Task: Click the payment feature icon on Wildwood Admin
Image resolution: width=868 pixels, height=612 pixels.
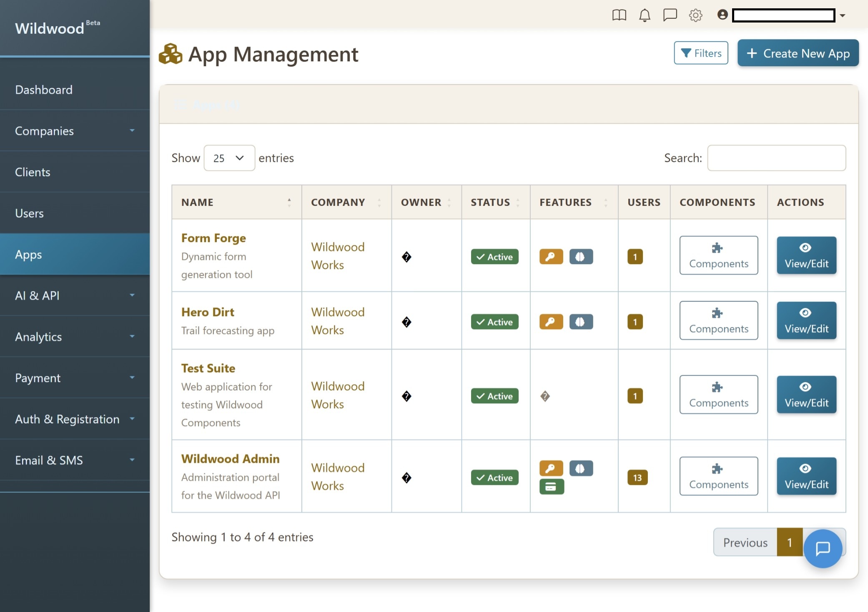Action: [x=551, y=487]
